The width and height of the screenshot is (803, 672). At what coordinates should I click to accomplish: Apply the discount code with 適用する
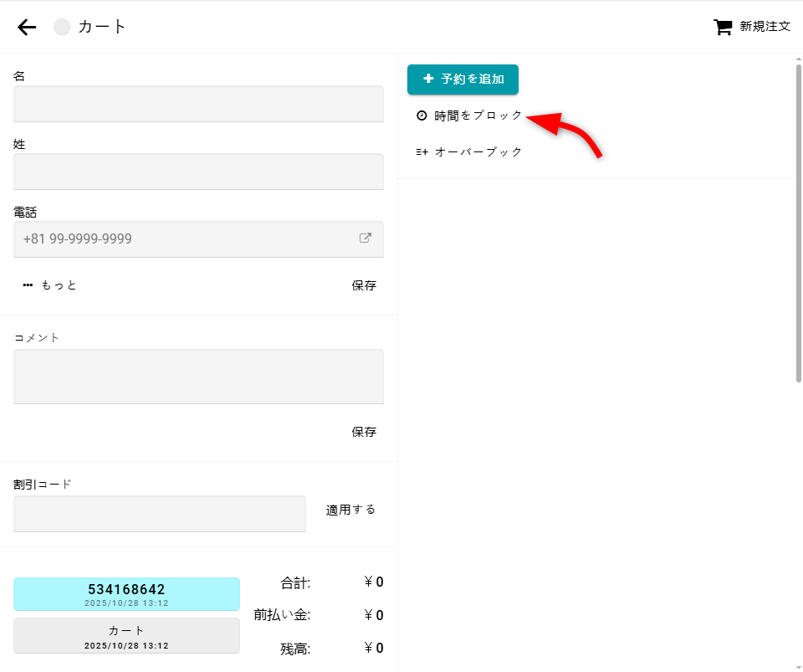[x=350, y=510]
